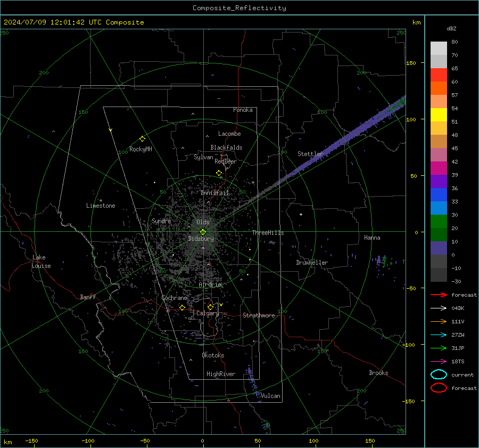Image resolution: width=479 pixels, height=448 pixels.
Task: Click the Stettler city label
Action: (x=310, y=154)
